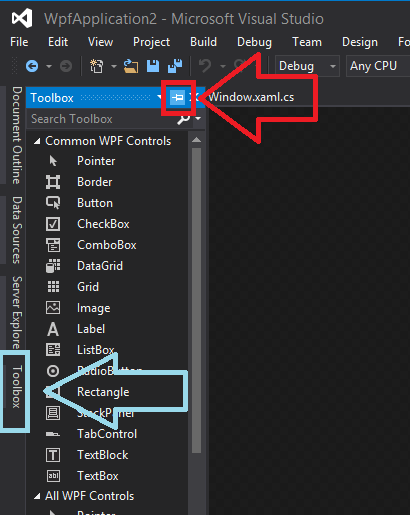Click the Toolbox vertical scrollbar thumb
The height and width of the screenshot is (515, 410).
(x=197, y=300)
